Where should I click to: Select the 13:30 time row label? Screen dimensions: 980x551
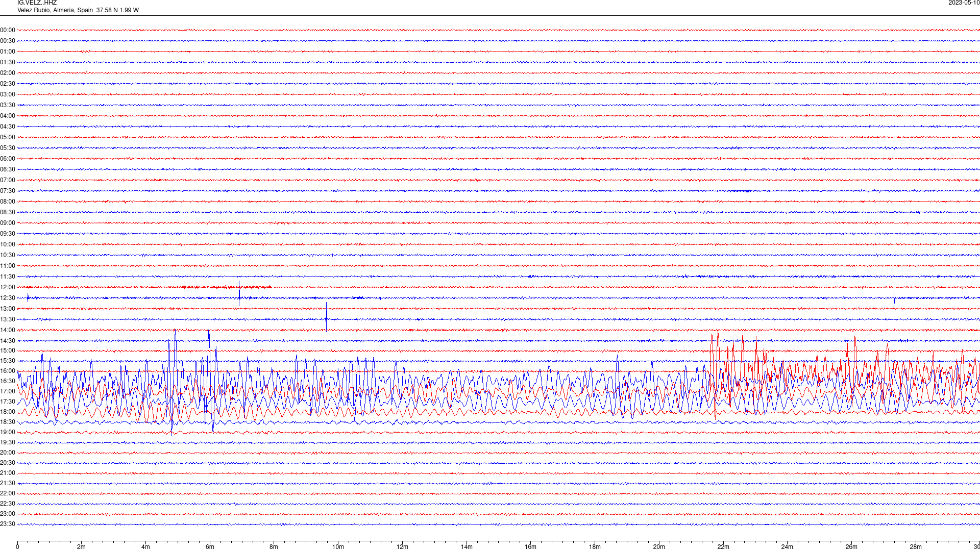click(8, 319)
